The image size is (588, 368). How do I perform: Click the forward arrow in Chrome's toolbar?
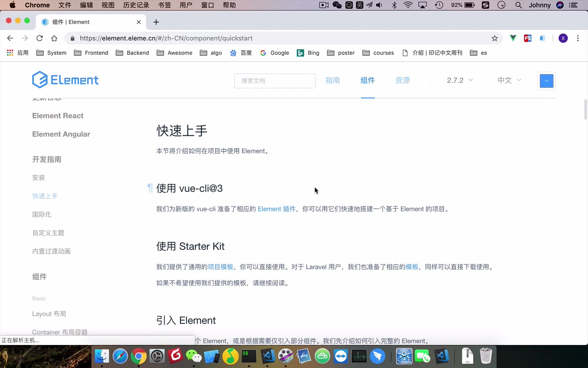click(x=25, y=38)
